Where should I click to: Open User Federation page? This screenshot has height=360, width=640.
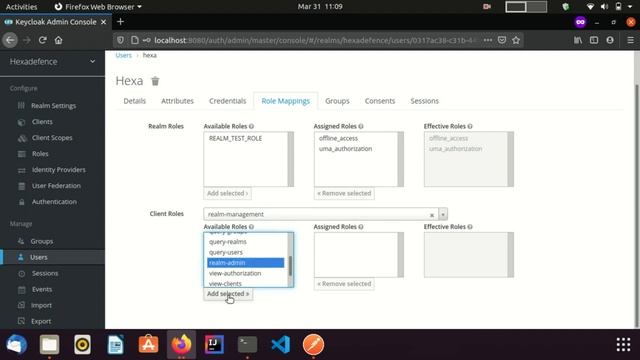(56, 185)
